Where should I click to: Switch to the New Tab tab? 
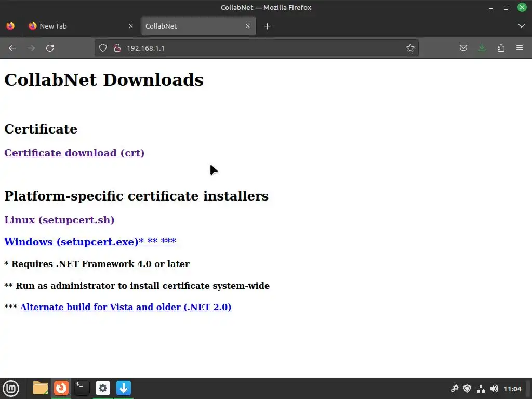point(81,26)
